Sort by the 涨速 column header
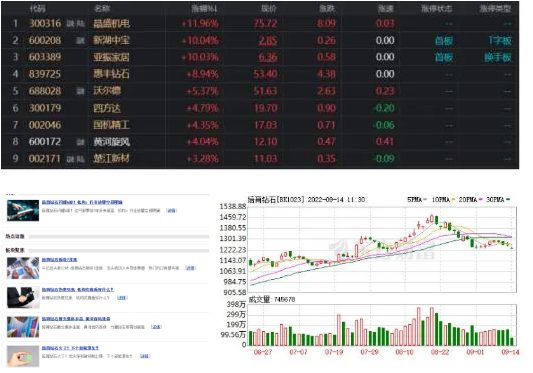Image resolution: width=533 pixels, height=373 pixels. pyautogui.click(x=385, y=9)
